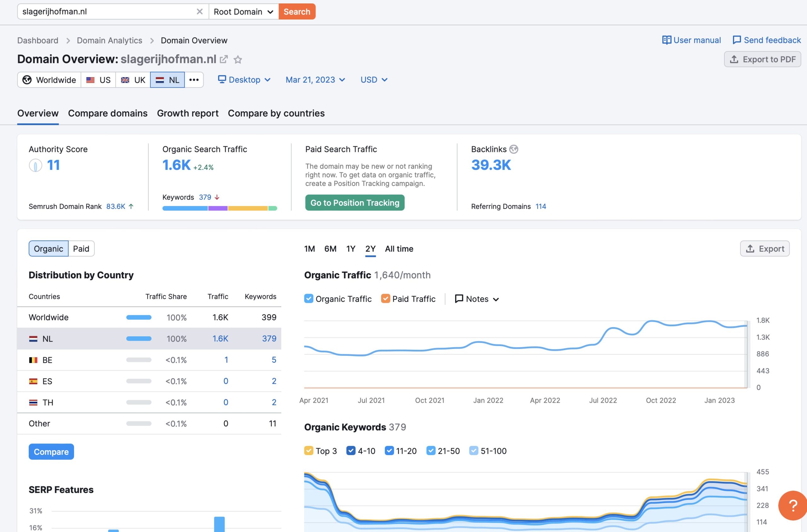
Task: Toggle the 21-50 keywords checkbox
Action: tap(431, 451)
